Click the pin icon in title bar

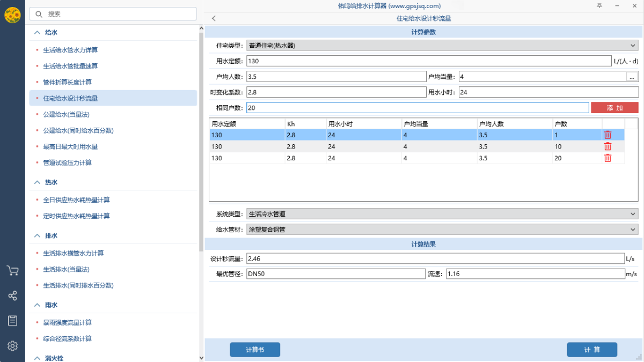[599, 6]
